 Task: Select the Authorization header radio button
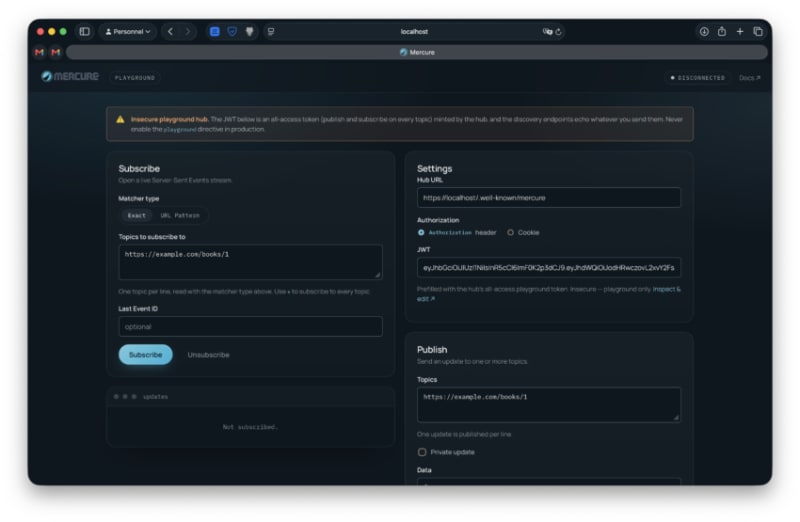421,233
